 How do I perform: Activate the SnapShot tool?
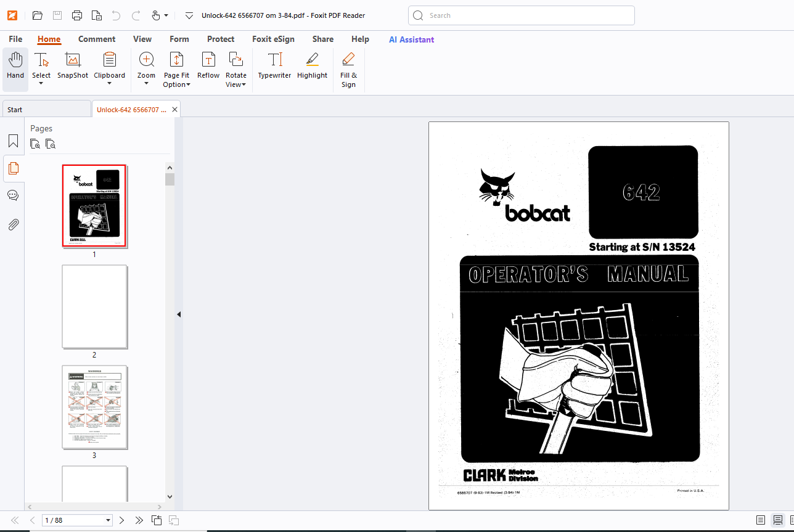(x=73, y=65)
